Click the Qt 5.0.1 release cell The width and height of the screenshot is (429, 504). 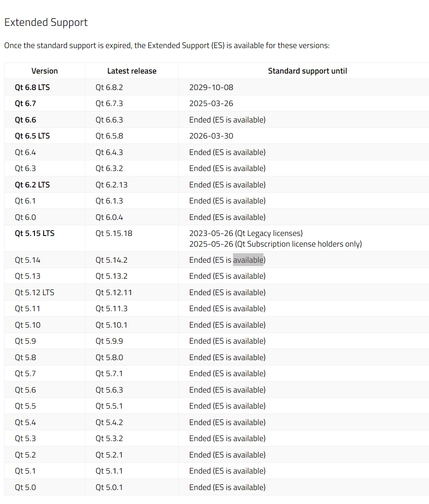tap(109, 488)
